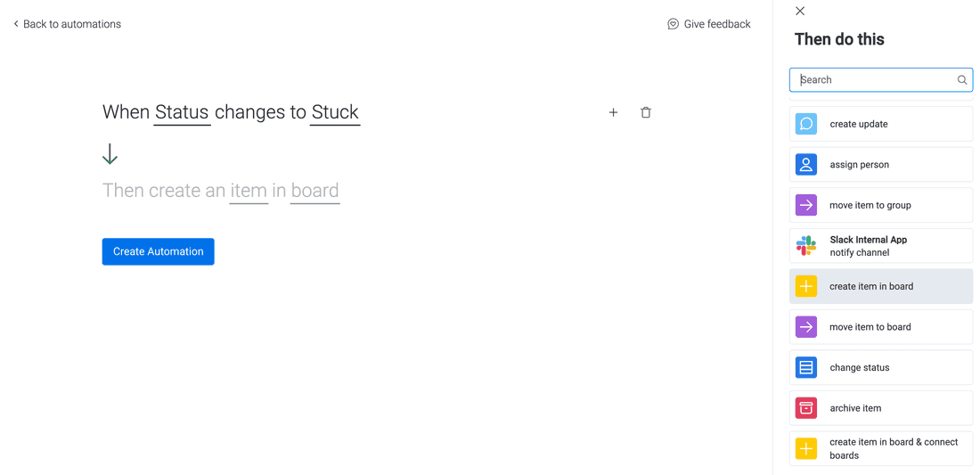Click the assign person icon

point(806,165)
